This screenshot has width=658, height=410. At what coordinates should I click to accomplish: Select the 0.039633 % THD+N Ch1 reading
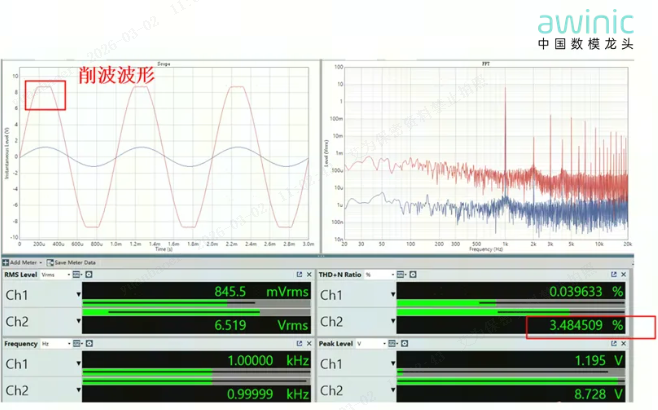pos(586,292)
